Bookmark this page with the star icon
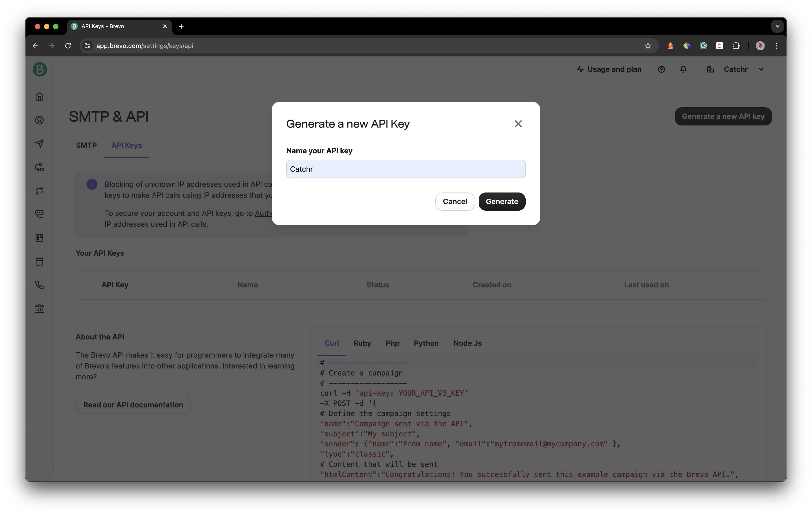The height and width of the screenshot is (515, 812). pos(648,46)
